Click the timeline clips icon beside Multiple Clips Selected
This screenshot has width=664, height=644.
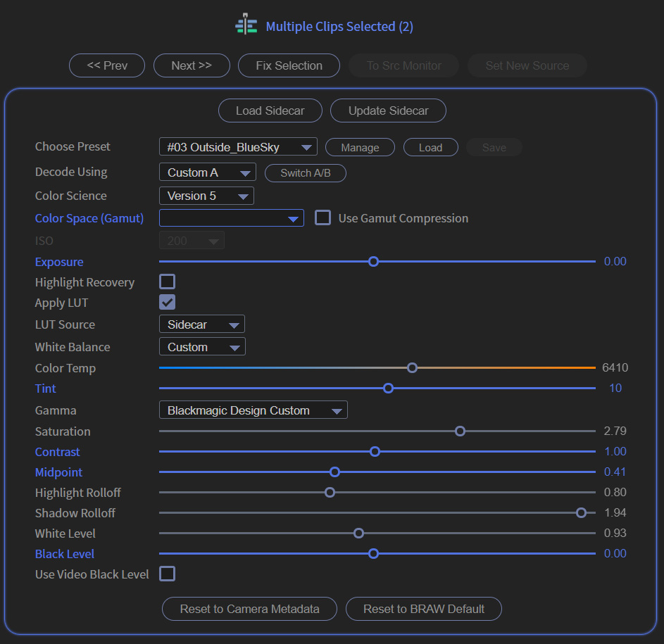[246, 24]
